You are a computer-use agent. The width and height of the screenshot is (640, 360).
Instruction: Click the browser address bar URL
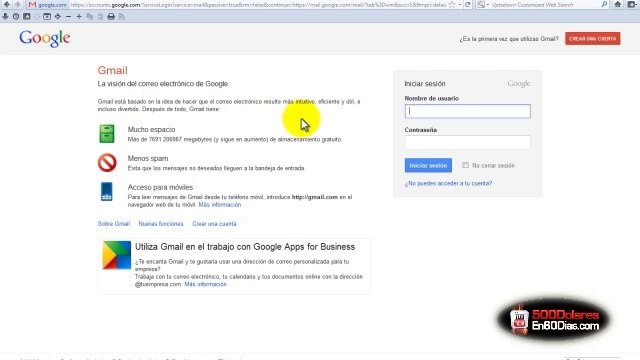tap(257, 5)
